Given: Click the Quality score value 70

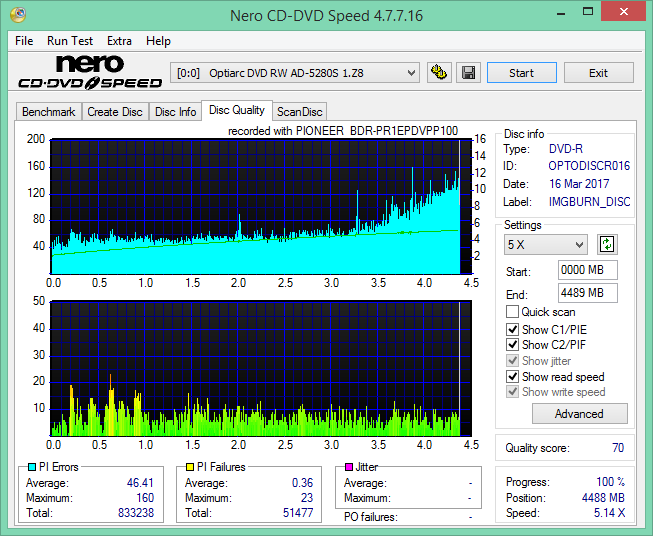Looking at the screenshot, I should pos(618,448).
